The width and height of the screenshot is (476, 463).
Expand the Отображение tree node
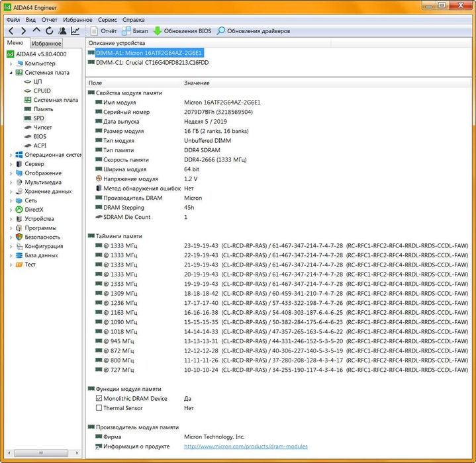click(x=11, y=173)
